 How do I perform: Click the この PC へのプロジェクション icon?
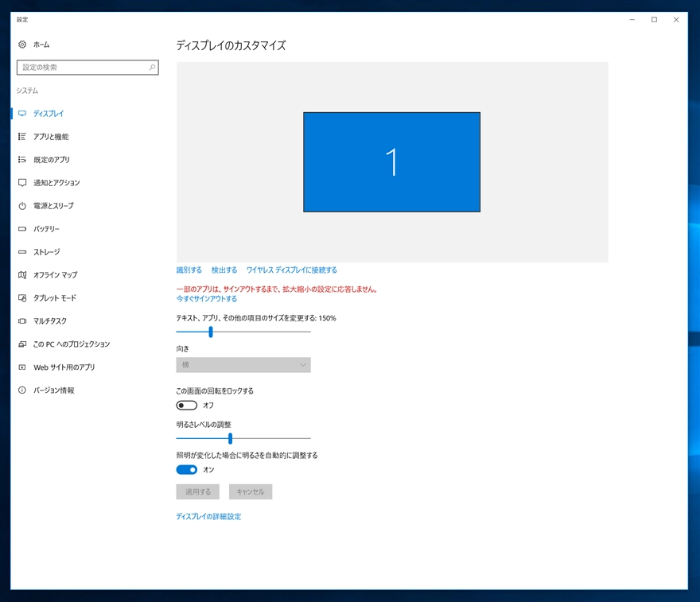coord(22,344)
